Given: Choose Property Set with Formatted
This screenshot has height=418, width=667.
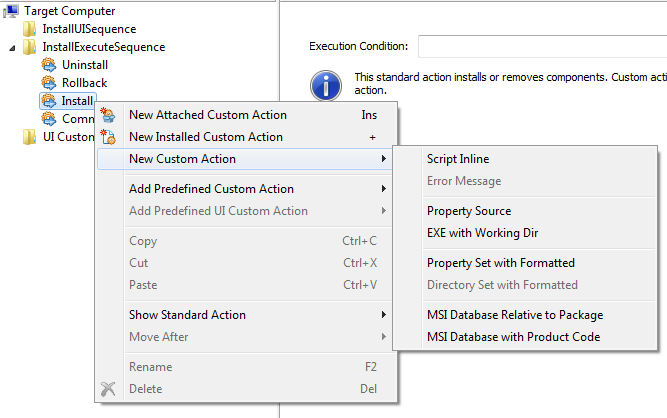Looking at the screenshot, I should click(500, 263).
